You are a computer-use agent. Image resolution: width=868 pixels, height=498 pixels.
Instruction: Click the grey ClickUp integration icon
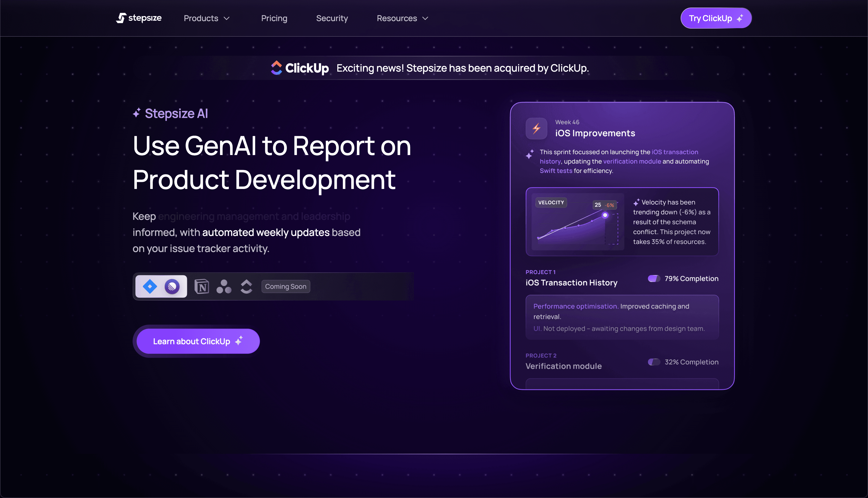point(246,286)
